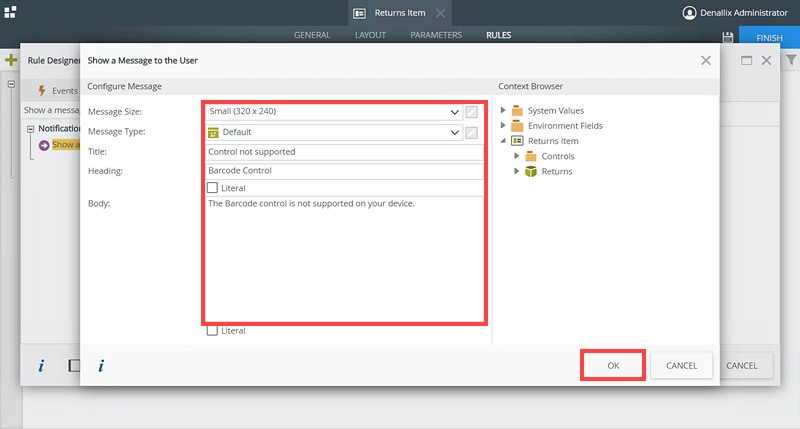Switch to the PARAMETERS tab
Image resolution: width=800 pixels, height=429 pixels.
click(436, 35)
